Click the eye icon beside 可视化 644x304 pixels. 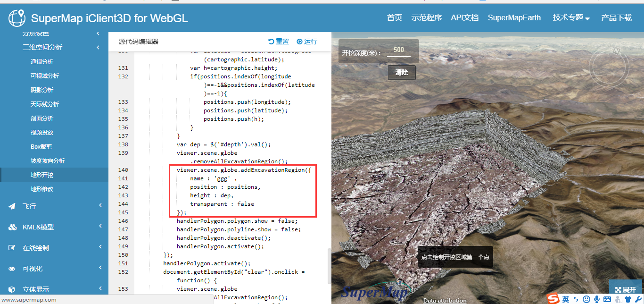(12, 269)
